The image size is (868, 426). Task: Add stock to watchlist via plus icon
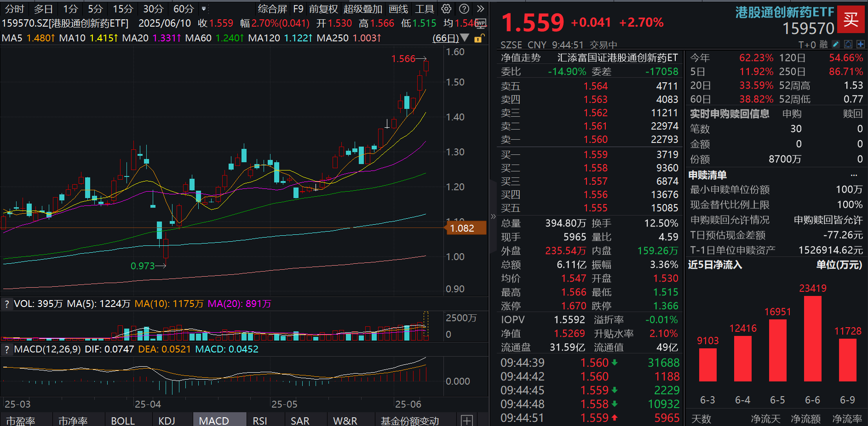click(860, 44)
